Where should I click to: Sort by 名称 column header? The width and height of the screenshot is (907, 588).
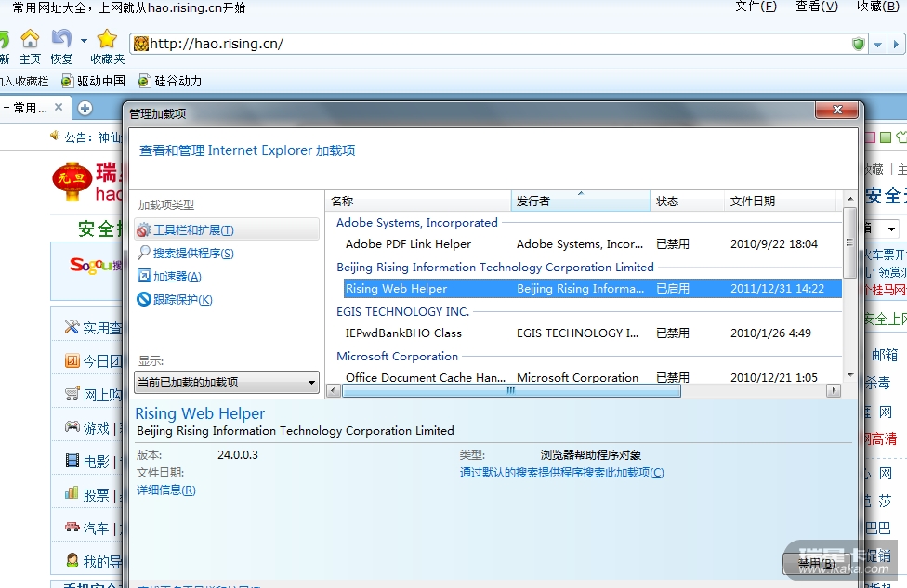pos(418,202)
